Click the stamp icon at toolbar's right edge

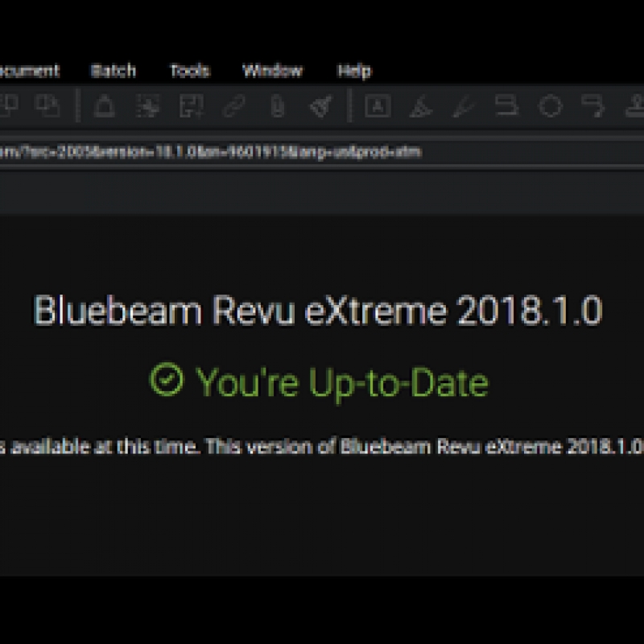pos(634,106)
